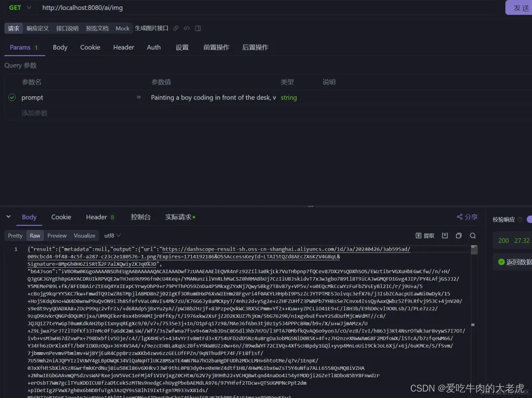Open the utf8 encoding dropdown

pos(112,235)
